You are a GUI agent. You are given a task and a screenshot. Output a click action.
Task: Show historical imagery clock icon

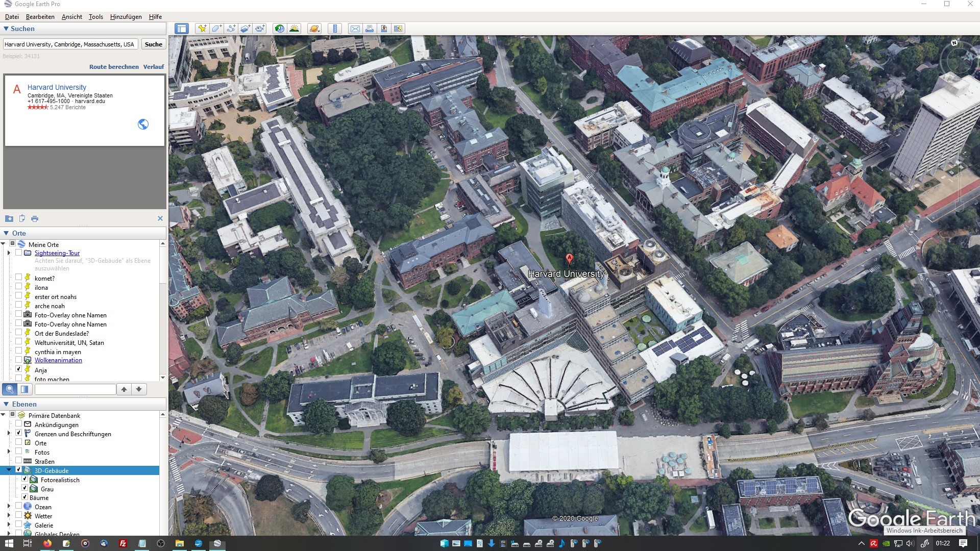(279, 29)
